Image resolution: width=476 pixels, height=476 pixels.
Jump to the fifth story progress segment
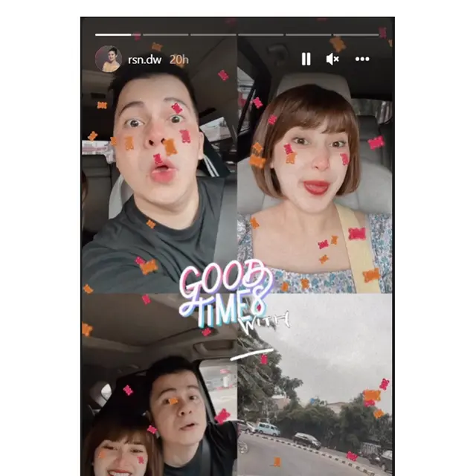click(x=309, y=35)
